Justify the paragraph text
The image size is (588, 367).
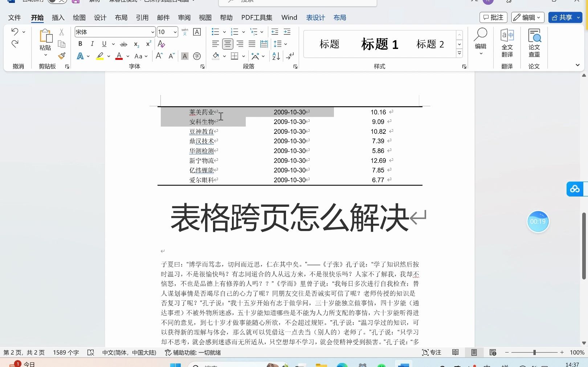pyautogui.click(x=252, y=44)
